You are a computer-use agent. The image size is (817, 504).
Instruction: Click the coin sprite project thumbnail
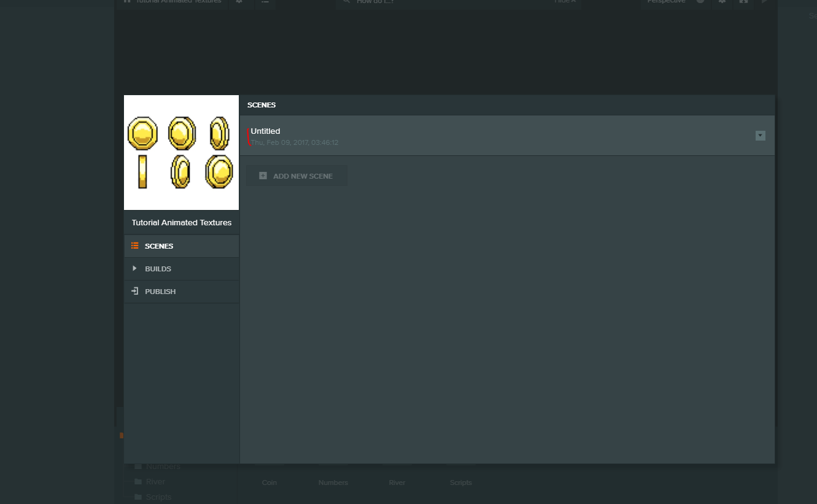[x=181, y=152]
